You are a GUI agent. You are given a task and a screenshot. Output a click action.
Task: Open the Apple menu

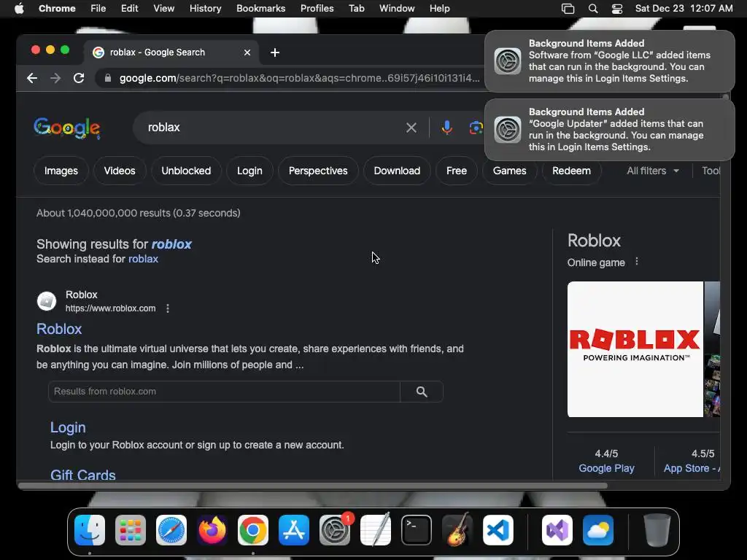coord(19,9)
